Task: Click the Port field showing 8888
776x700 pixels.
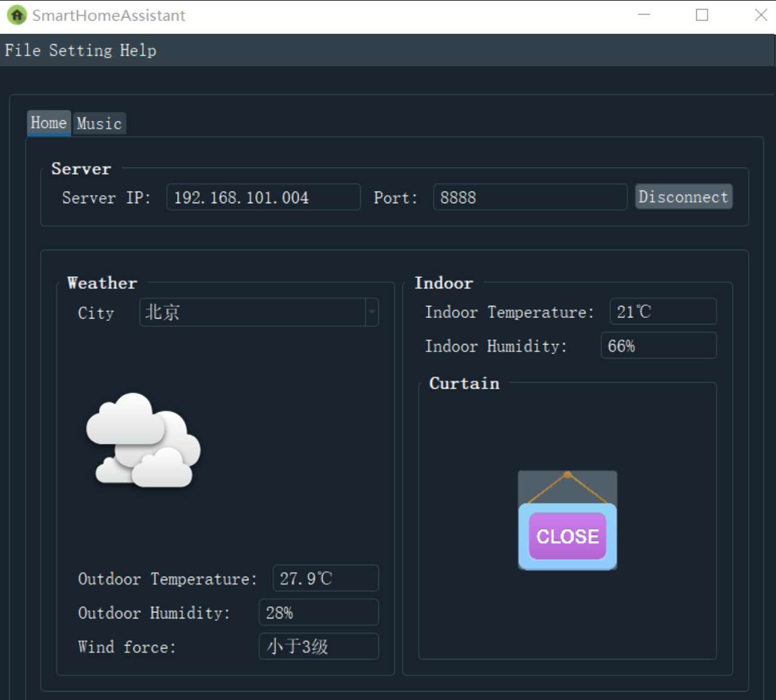Action: (x=529, y=198)
